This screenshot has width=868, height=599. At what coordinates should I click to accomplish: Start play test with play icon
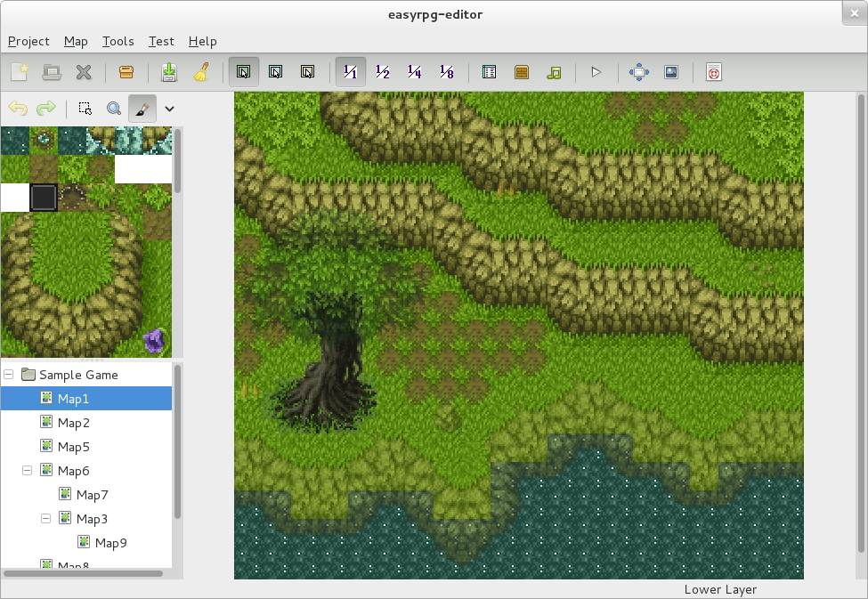click(596, 72)
